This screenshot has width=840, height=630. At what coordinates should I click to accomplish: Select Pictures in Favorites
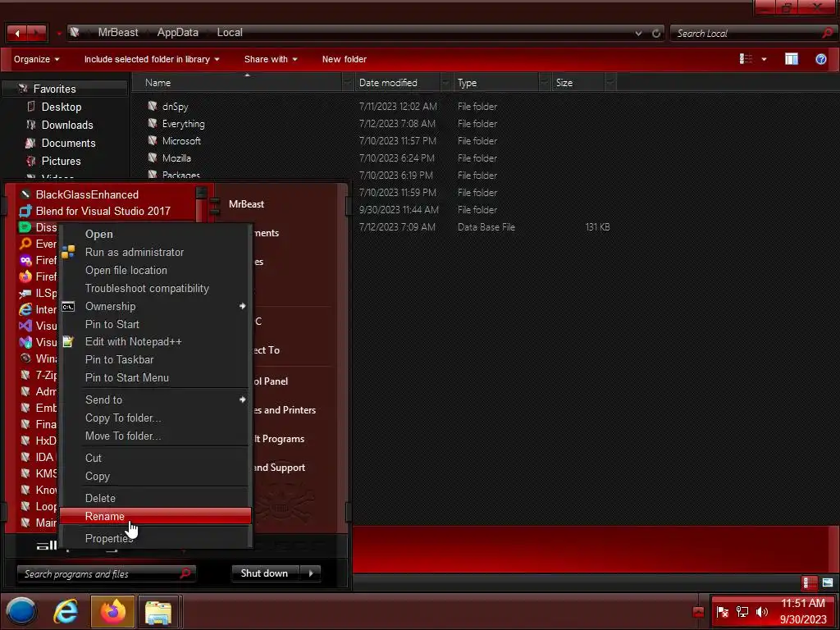pyautogui.click(x=61, y=162)
